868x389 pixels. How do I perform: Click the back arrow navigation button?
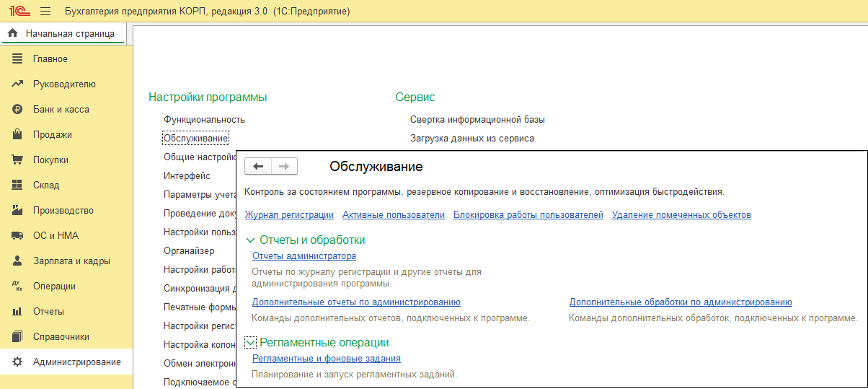pos(258,167)
